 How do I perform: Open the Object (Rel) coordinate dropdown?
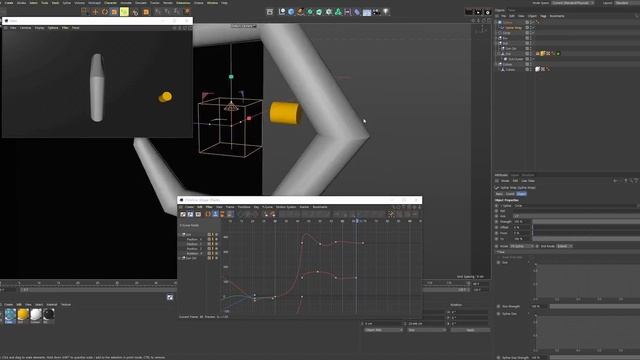[383, 330]
